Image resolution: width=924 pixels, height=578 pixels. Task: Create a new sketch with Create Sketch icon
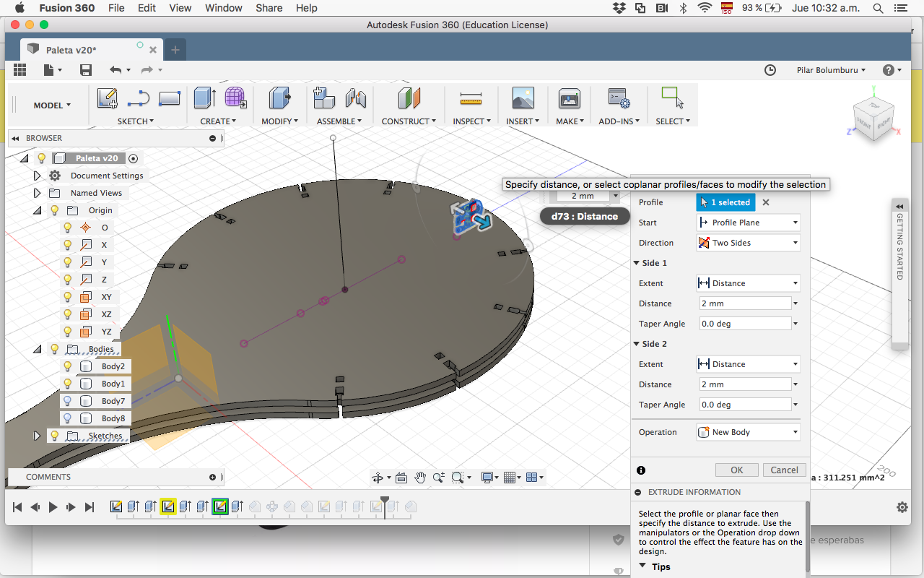[107, 98]
